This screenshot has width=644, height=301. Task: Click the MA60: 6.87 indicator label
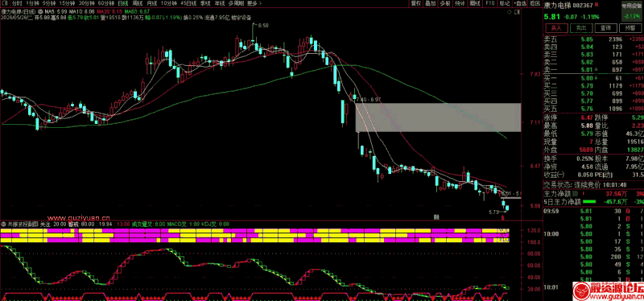pyautogui.click(x=137, y=12)
